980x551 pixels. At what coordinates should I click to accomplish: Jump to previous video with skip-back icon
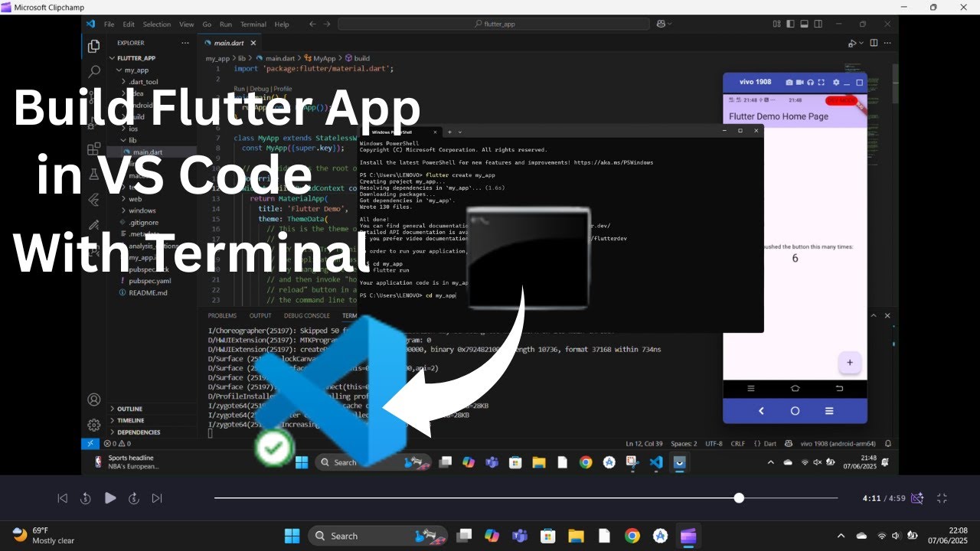[63, 498]
